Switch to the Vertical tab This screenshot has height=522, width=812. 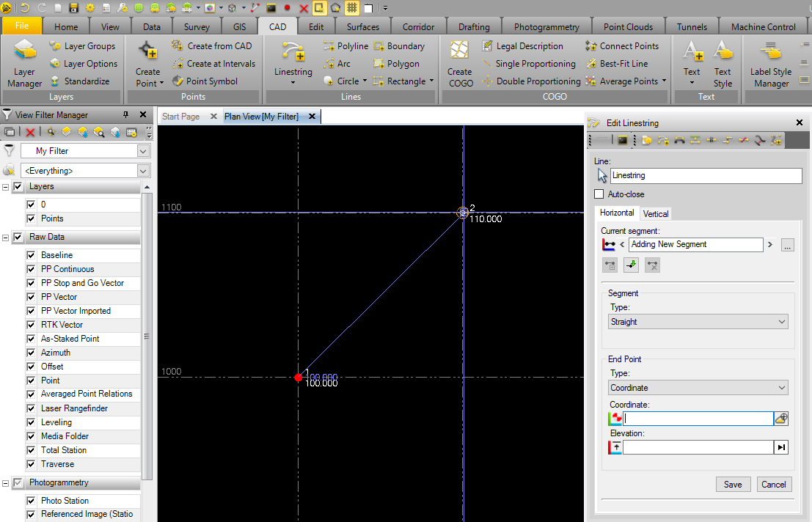[x=656, y=213]
